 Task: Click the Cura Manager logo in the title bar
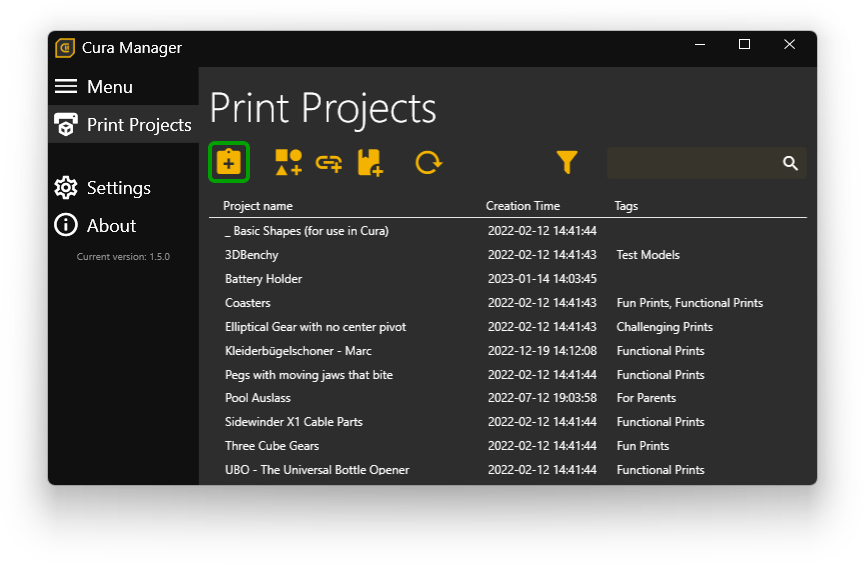[x=65, y=48]
